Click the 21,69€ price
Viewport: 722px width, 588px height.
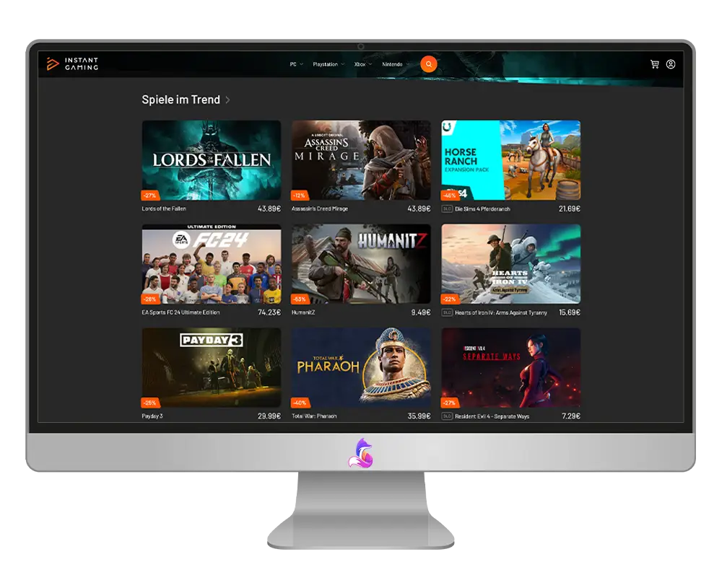tap(569, 209)
